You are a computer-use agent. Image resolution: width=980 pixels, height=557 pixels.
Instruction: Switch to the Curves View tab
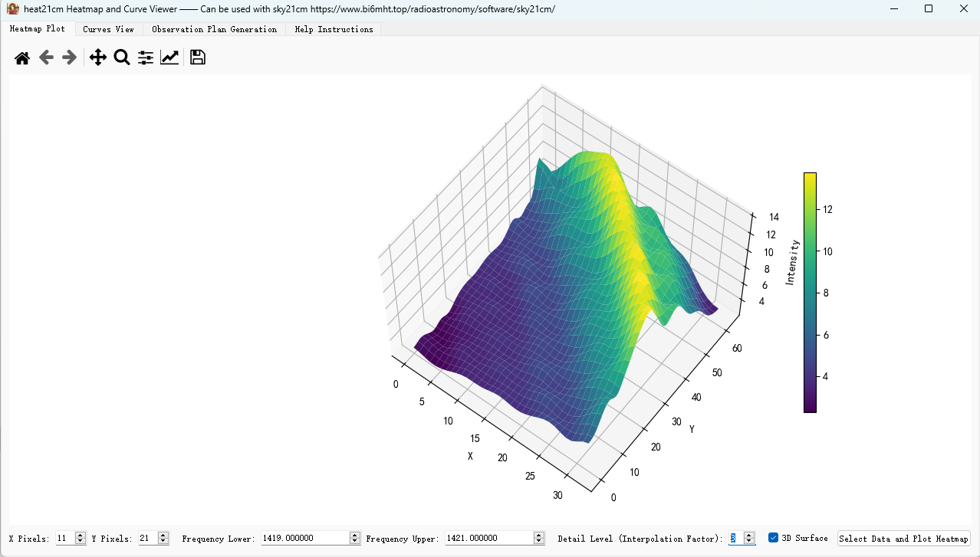click(x=108, y=29)
